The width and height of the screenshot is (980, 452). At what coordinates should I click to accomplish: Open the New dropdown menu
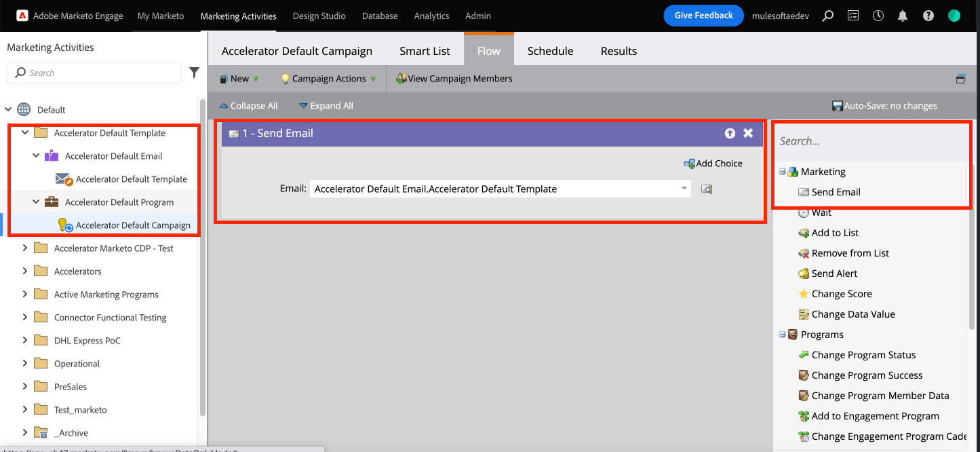(239, 79)
